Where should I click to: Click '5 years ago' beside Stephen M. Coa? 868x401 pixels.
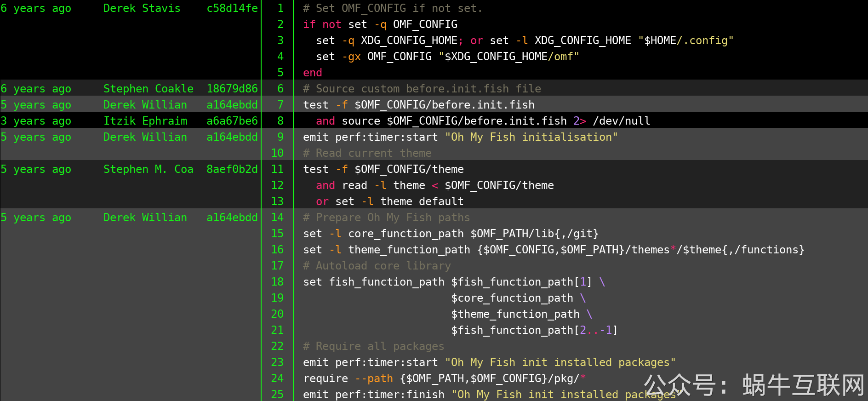pyautogui.click(x=36, y=169)
